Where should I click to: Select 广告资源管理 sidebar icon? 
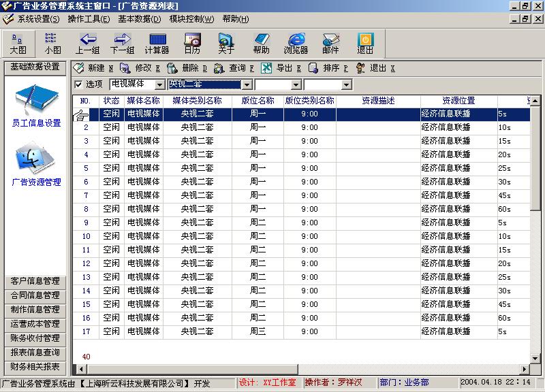click(x=36, y=165)
